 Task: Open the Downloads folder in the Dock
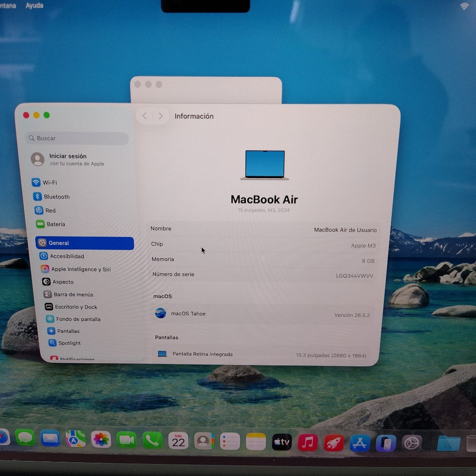point(449,444)
